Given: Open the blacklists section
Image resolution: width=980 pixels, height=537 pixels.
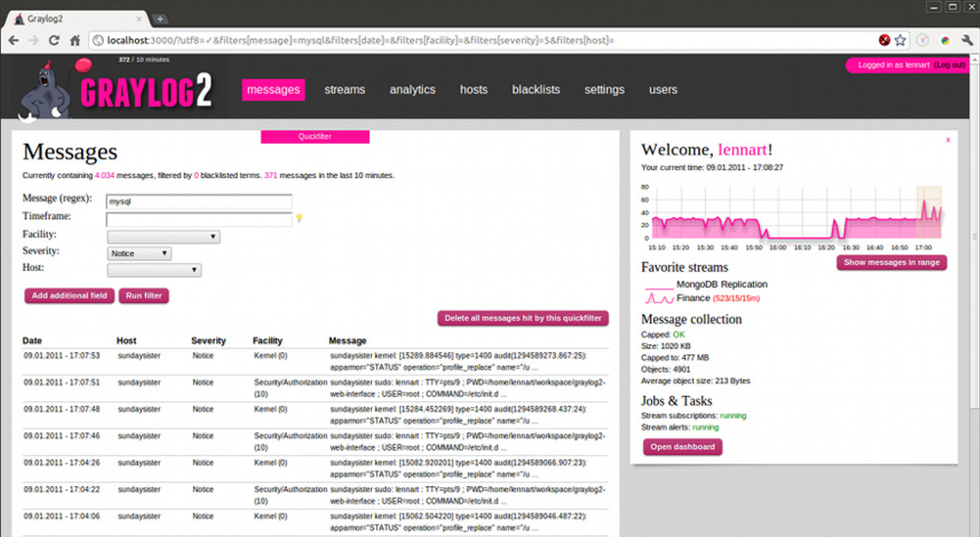Looking at the screenshot, I should click(x=537, y=90).
